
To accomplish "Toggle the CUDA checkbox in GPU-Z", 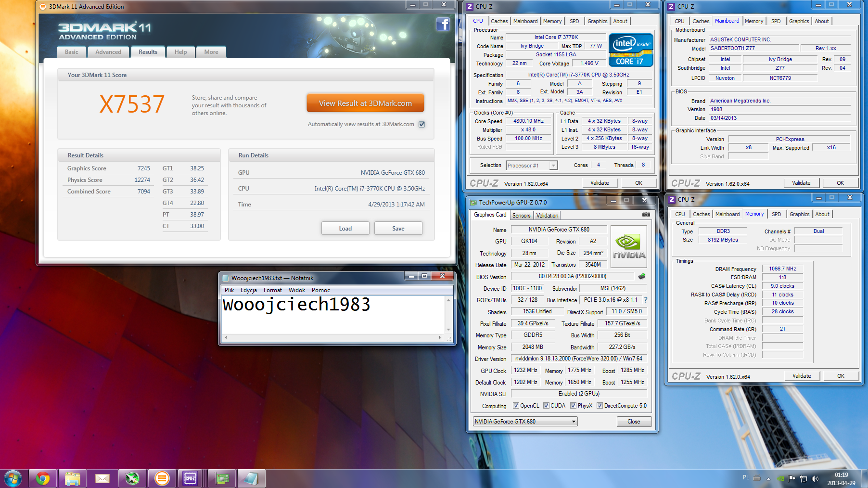I will (x=546, y=406).
